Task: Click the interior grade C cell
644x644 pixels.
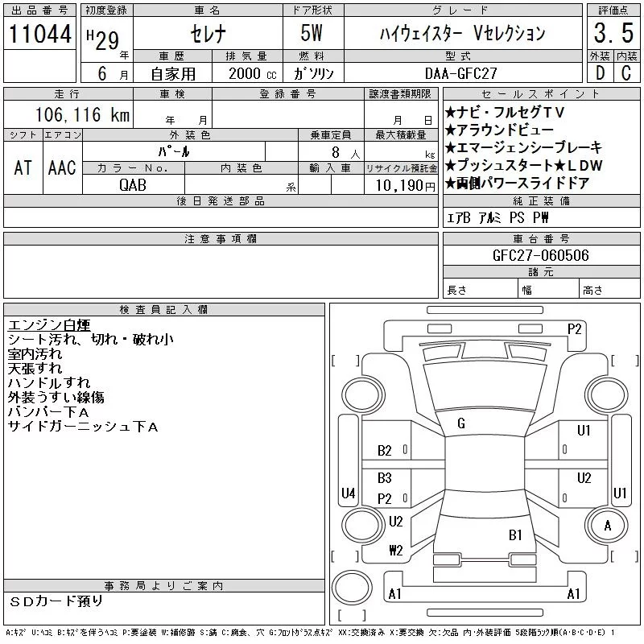Action: [x=625, y=73]
